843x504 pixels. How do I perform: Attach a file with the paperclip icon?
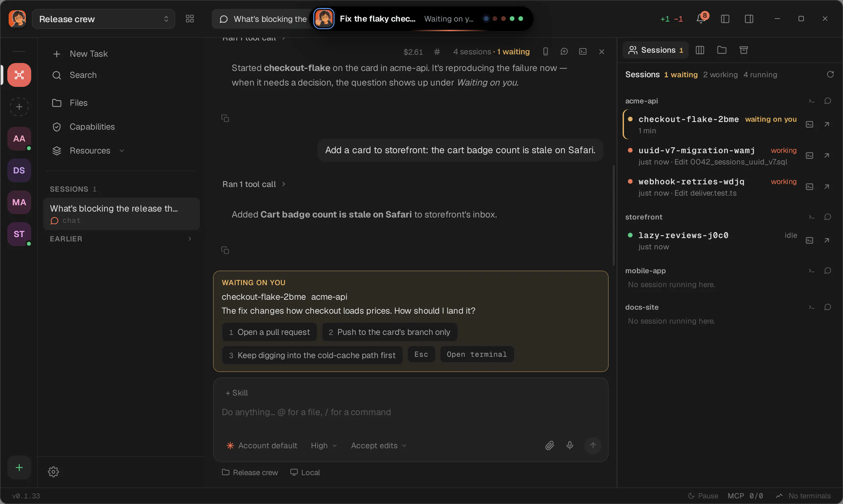(550, 445)
